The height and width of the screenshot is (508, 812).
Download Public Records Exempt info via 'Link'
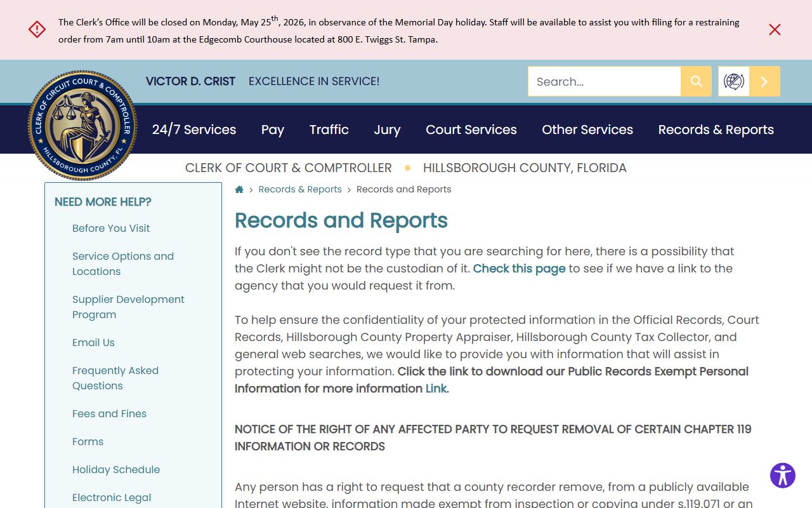(x=436, y=389)
